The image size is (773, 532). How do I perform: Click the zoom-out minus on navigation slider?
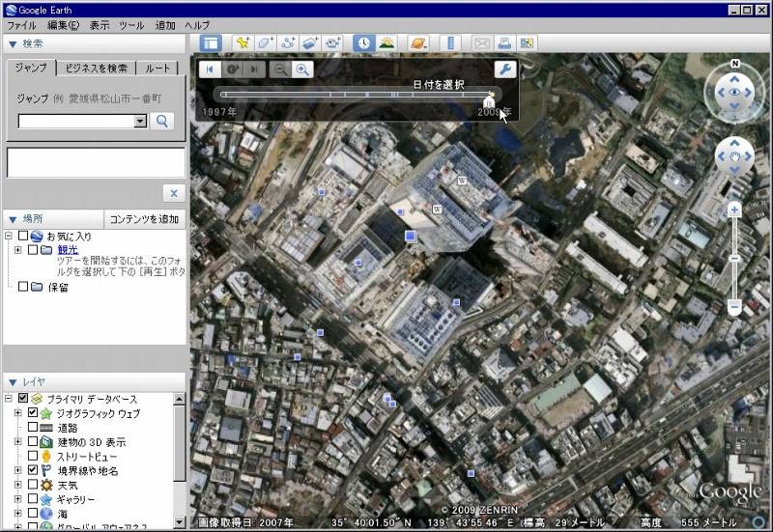click(x=734, y=307)
